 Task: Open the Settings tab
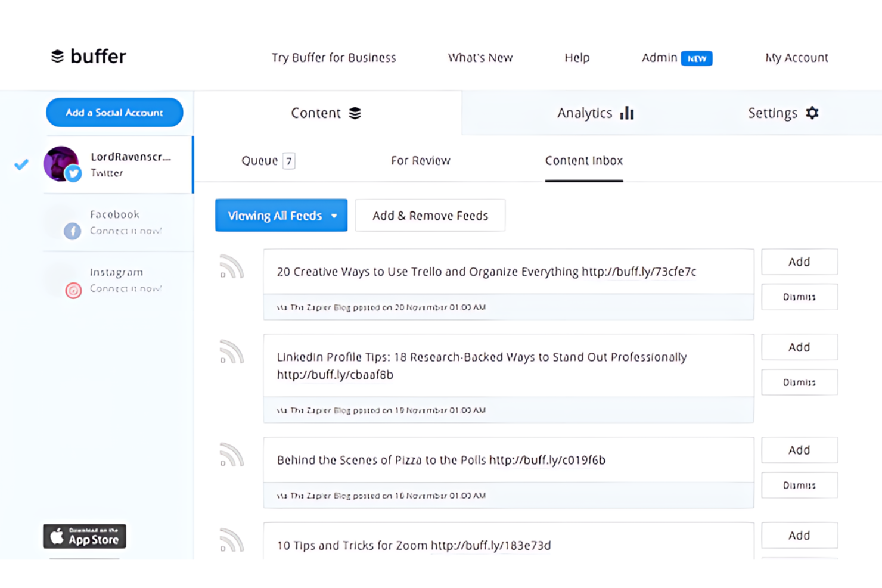tap(783, 113)
